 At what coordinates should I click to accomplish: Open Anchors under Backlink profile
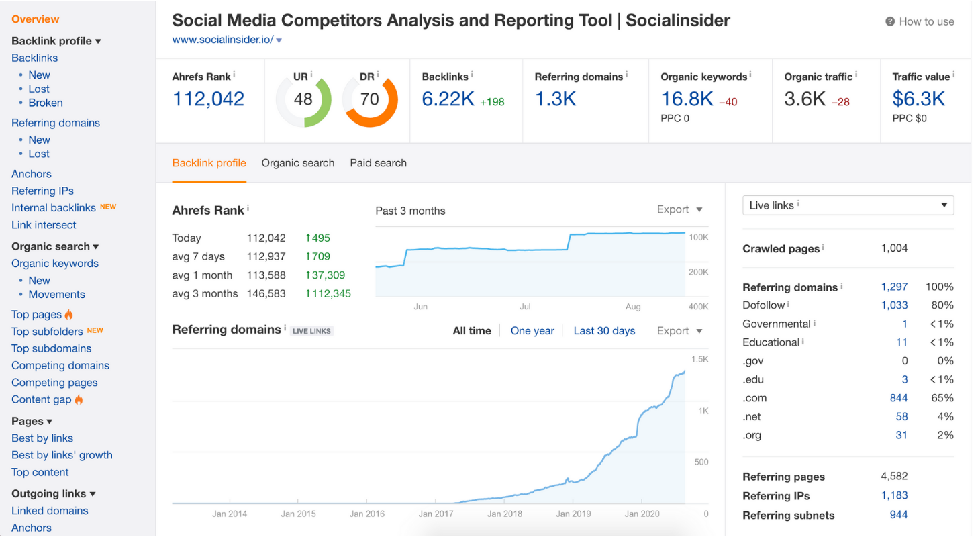point(32,174)
